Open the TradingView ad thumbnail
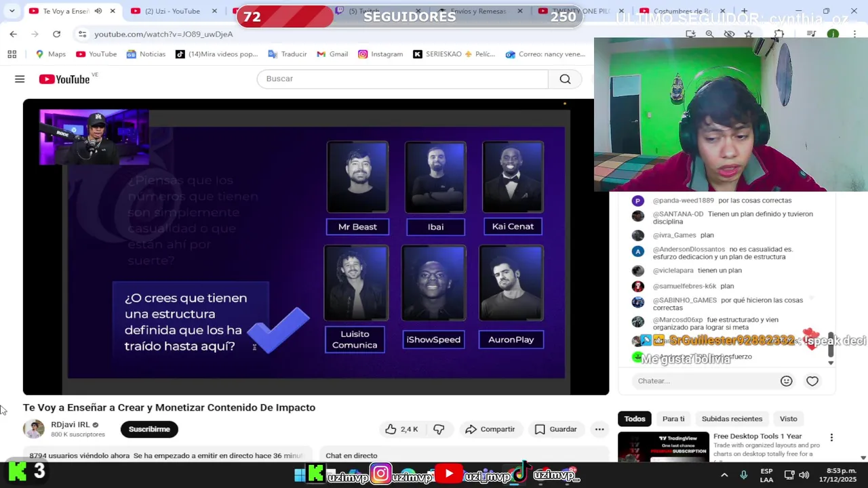 pyautogui.click(x=663, y=447)
